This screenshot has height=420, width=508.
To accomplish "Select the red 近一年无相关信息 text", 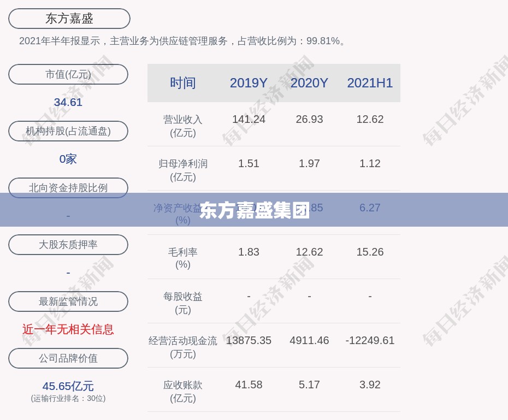I will point(68,329).
